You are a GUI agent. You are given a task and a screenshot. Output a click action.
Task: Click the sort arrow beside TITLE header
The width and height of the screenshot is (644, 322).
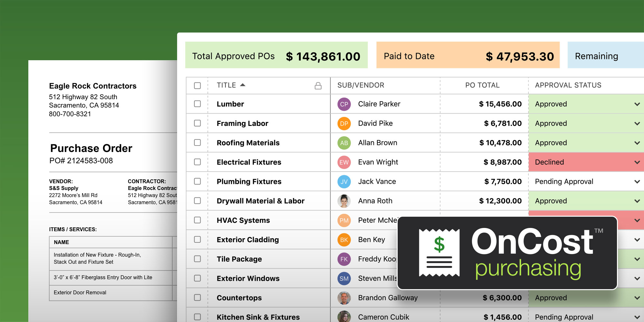pyautogui.click(x=243, y=85)
